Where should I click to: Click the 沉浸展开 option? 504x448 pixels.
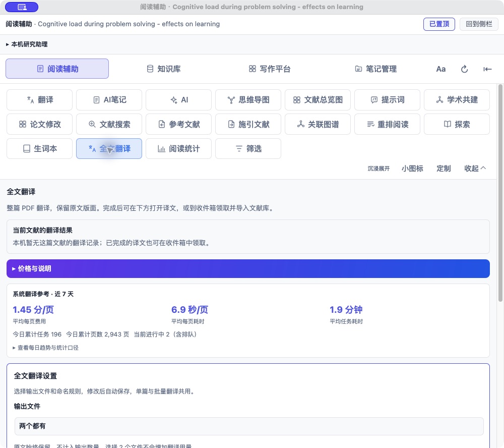pyautogui.click(x=379, y=169)
